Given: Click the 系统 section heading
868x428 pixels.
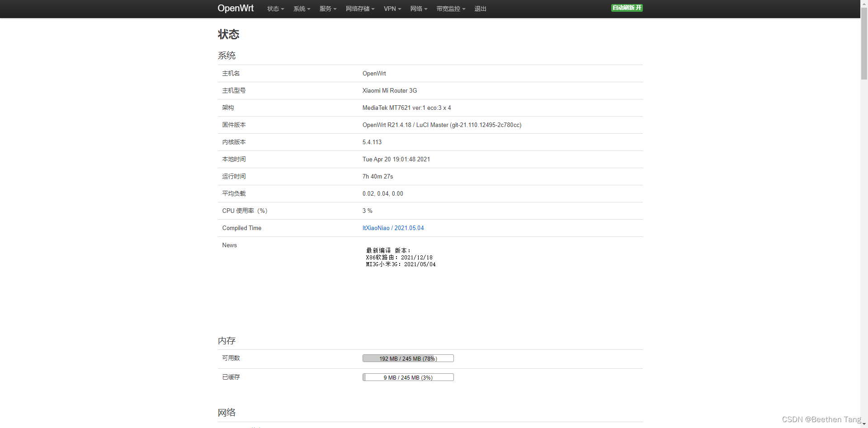Looking at the screenshot, I should pyautogui.click(x=226, y=56).
